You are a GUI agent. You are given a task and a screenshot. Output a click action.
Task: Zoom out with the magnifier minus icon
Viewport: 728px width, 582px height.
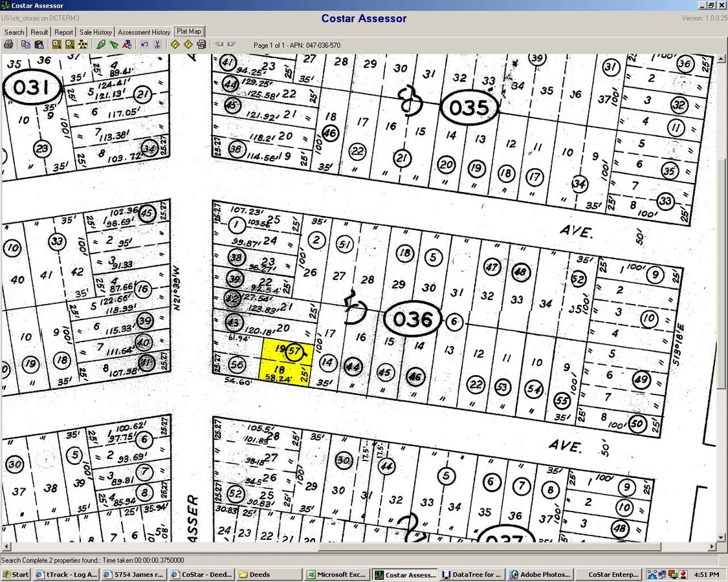tap(70, 45)
